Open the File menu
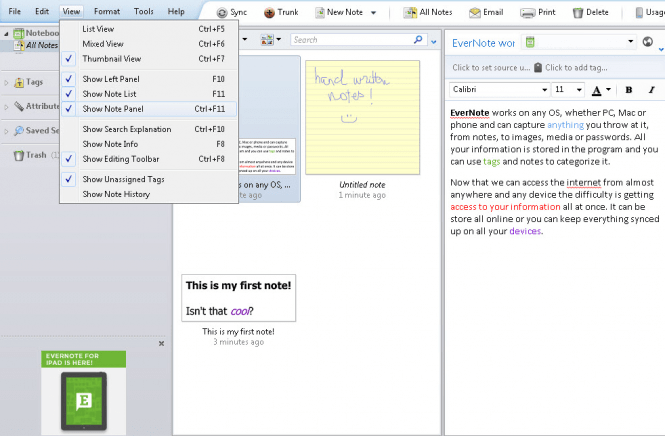 [x=14, y=11]
